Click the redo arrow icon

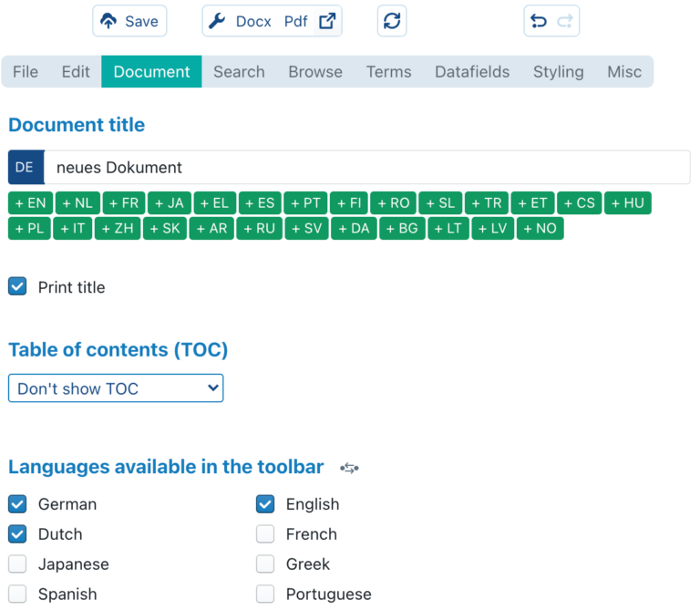click(x=565, y=21)
